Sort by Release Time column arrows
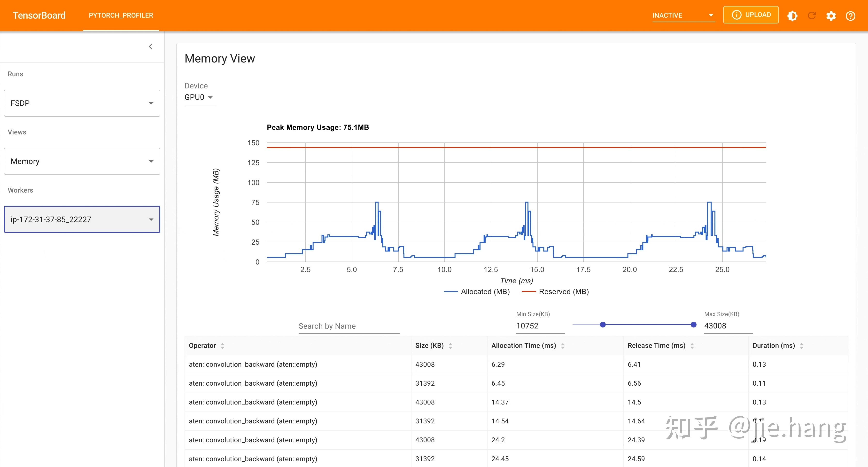 692,346
